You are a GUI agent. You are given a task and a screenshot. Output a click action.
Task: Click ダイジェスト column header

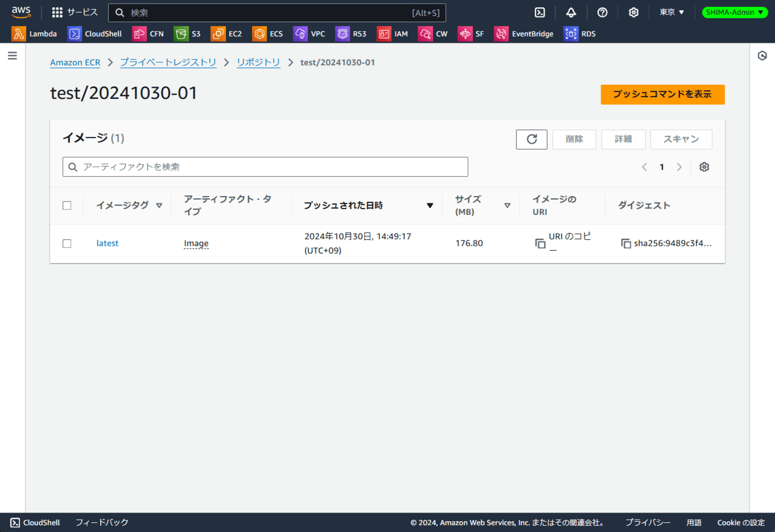(644, 206)
